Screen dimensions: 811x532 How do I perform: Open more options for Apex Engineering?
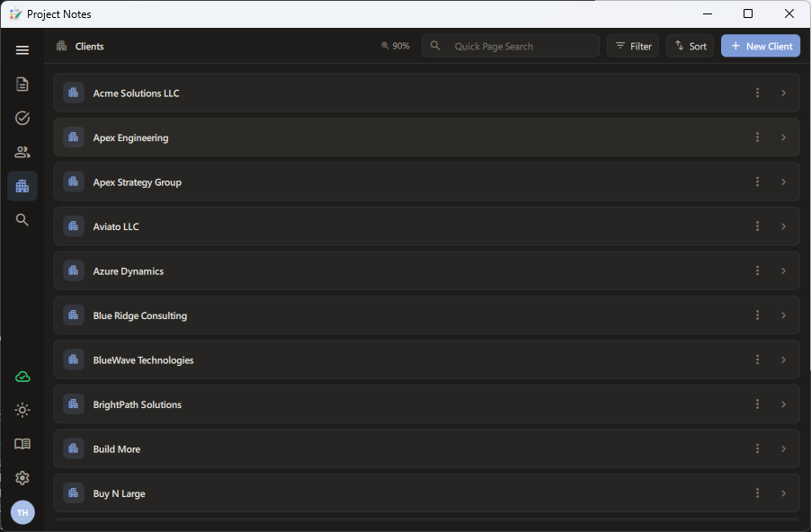coord(758,137)
